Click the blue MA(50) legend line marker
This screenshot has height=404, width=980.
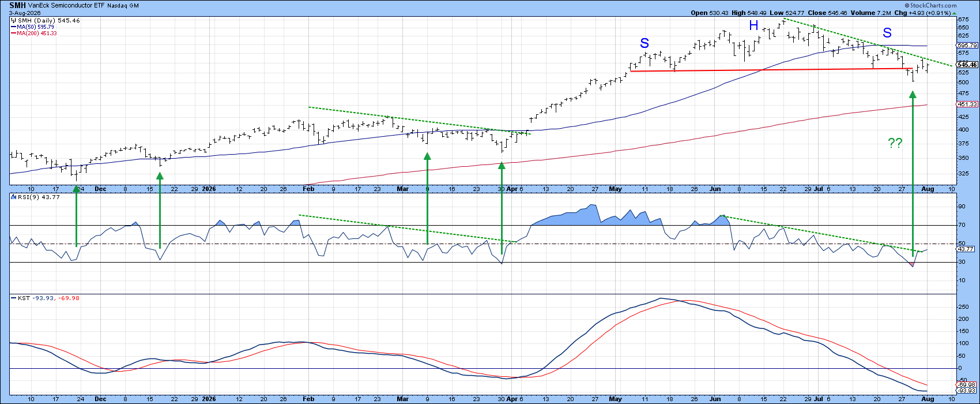(13, 27)
